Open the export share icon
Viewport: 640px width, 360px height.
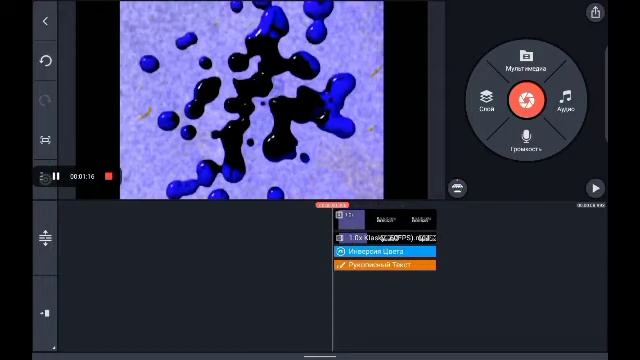pyautogui.click(x=596, y=12)
